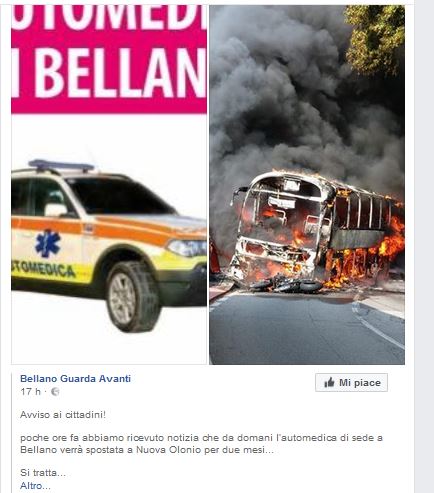434x493 pixels.
Task: Click the thumbs-up icon inside Mi piace
Action: coord(329,383)
